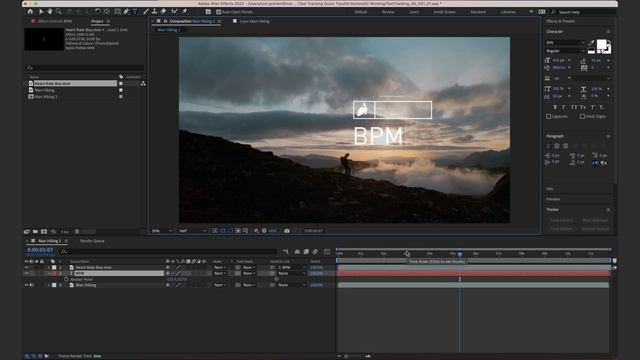Open the viewer magnification dropdown
The height and width of the screenshot is (360, 640).
click(x=162, y=231)
